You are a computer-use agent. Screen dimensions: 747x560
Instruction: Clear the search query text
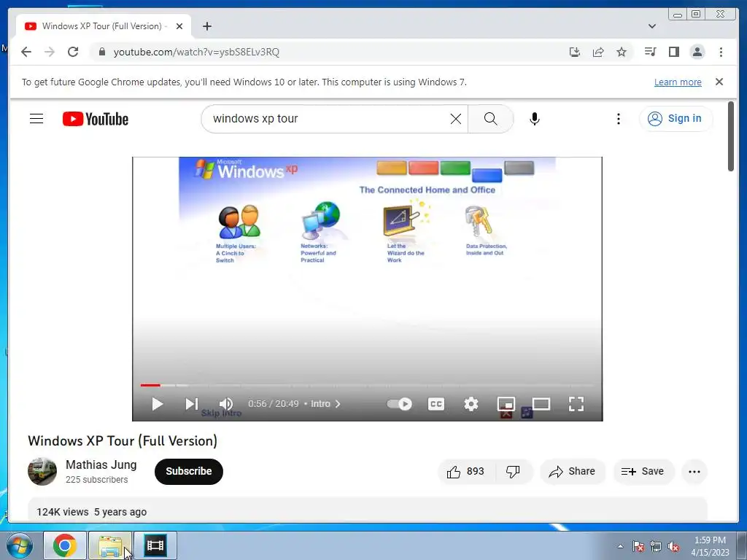pyautogui.click(x=455, y=119)
